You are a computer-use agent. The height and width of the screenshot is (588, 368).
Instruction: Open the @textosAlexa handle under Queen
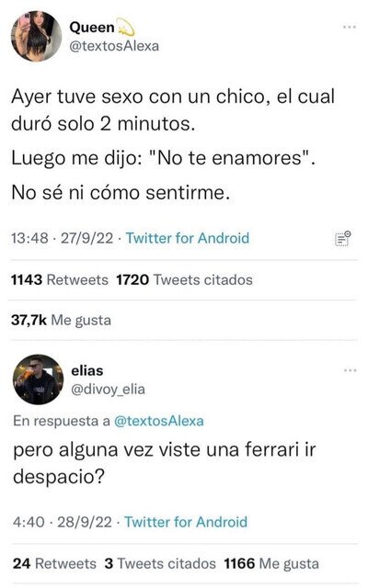pyautogui.click(x=114, y=46)
